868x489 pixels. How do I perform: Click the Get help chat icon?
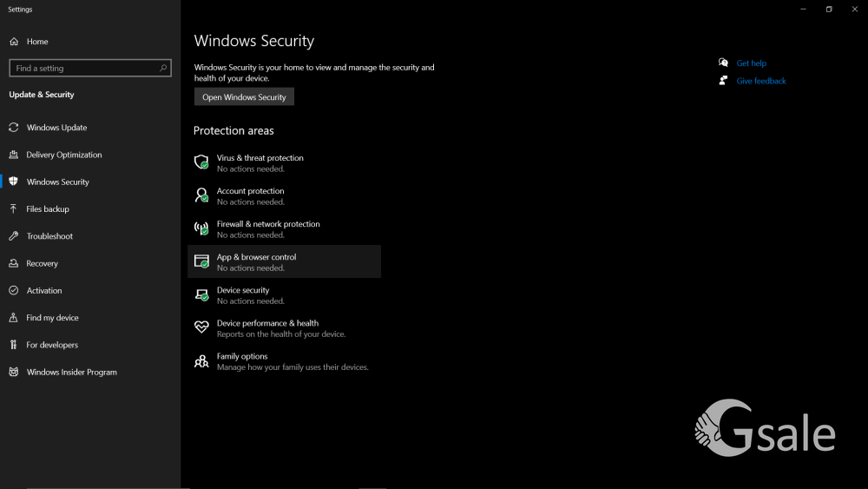coord(723,63)
